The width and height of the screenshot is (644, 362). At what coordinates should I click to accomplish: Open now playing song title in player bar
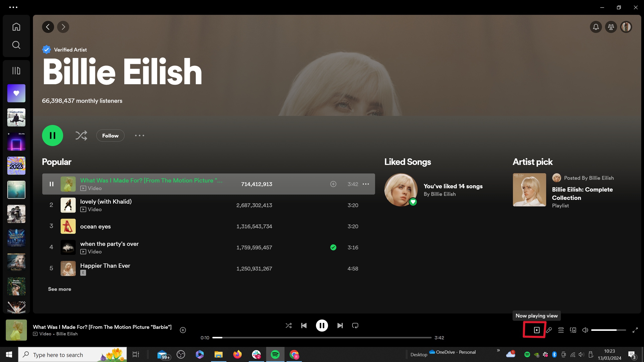102,327
